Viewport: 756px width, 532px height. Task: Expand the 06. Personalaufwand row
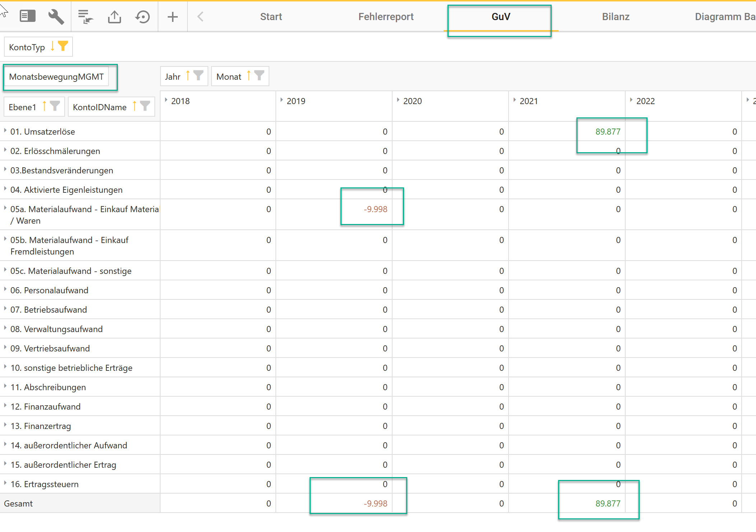click(x=5, y=289)
